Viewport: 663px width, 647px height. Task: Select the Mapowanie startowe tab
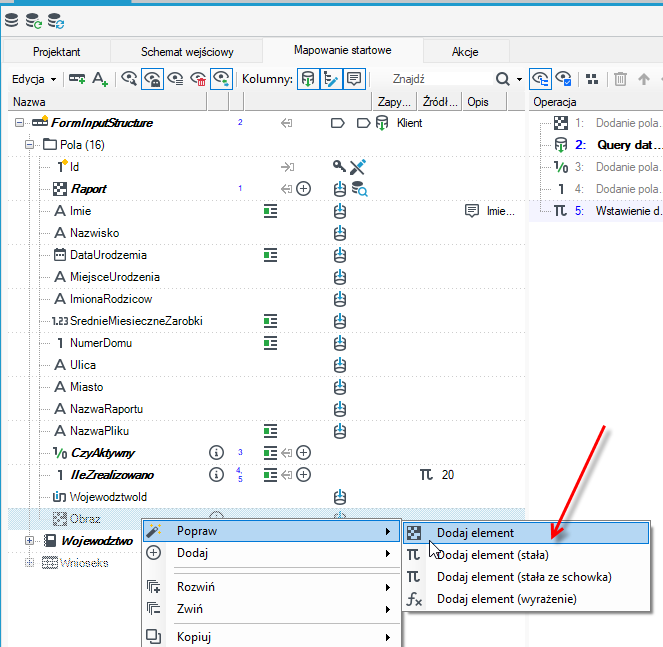[342, 50]
